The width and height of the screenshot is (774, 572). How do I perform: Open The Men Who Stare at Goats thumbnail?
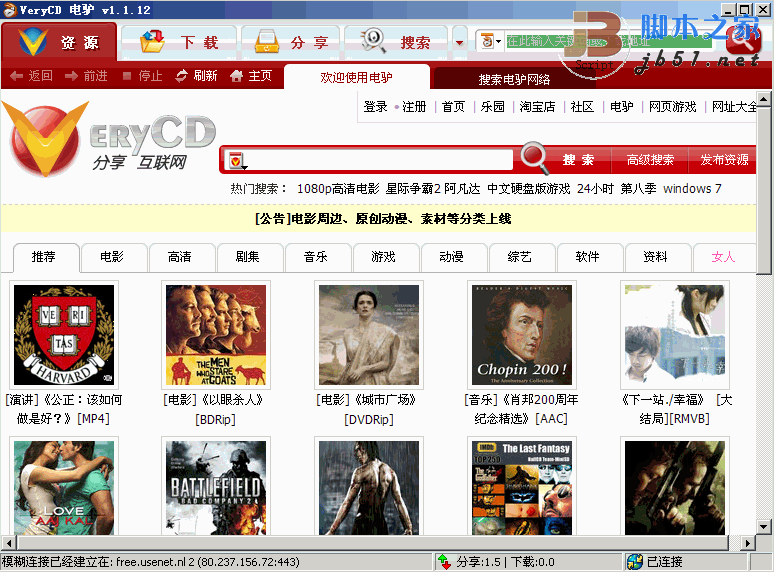pos(216,335)
